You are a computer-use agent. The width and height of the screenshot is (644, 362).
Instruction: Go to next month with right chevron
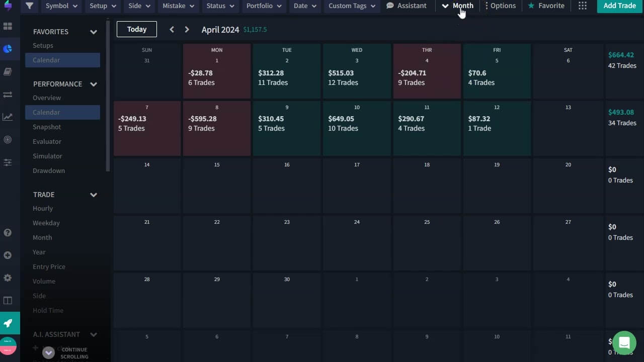(187, 30)
